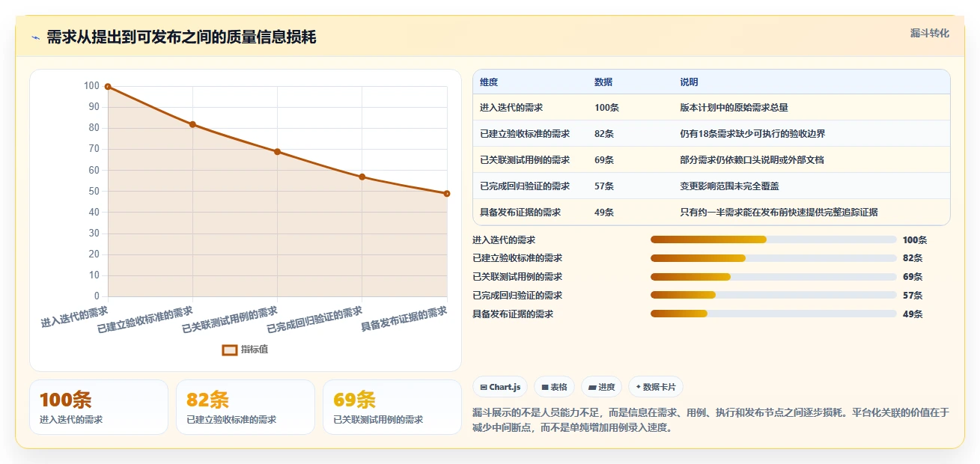Select table cell 已完成回归验证的需求
Screen dimensions: 980x464
(525, 186)
